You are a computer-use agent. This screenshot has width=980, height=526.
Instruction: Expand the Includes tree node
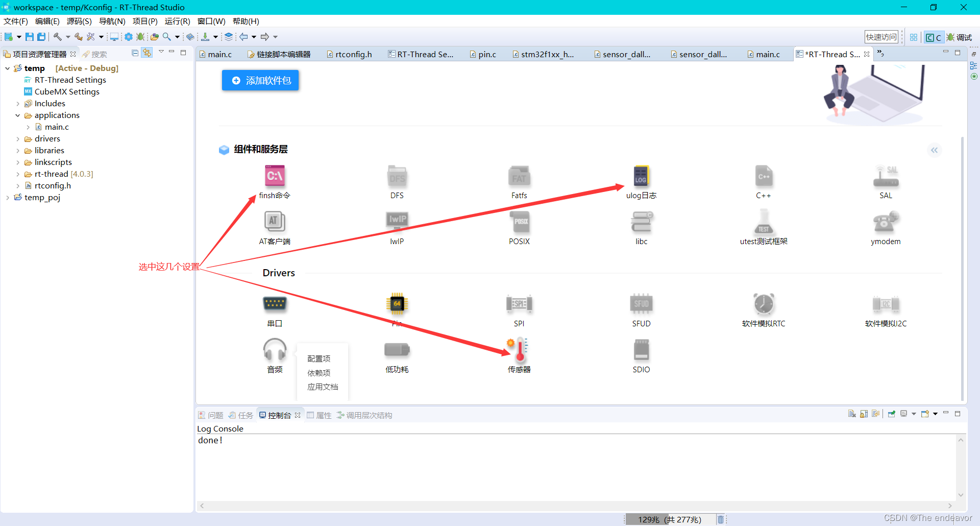[x=18, y=104]
